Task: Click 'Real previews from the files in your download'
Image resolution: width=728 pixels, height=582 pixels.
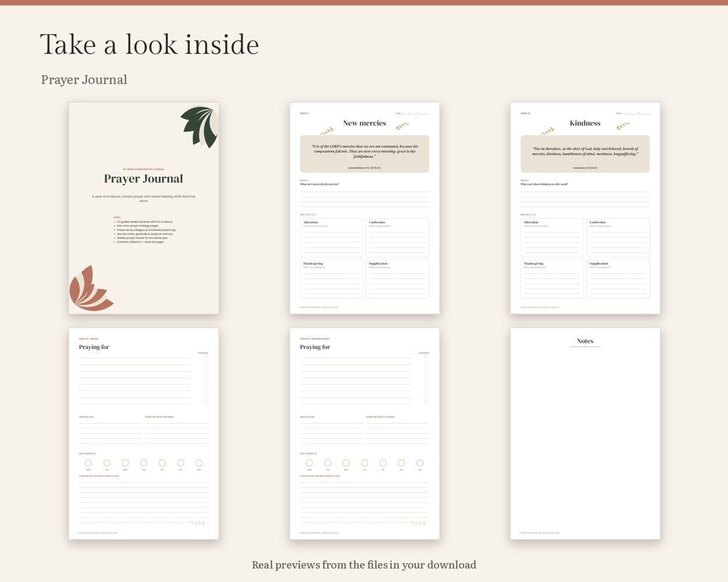Action: click(364, 565)
